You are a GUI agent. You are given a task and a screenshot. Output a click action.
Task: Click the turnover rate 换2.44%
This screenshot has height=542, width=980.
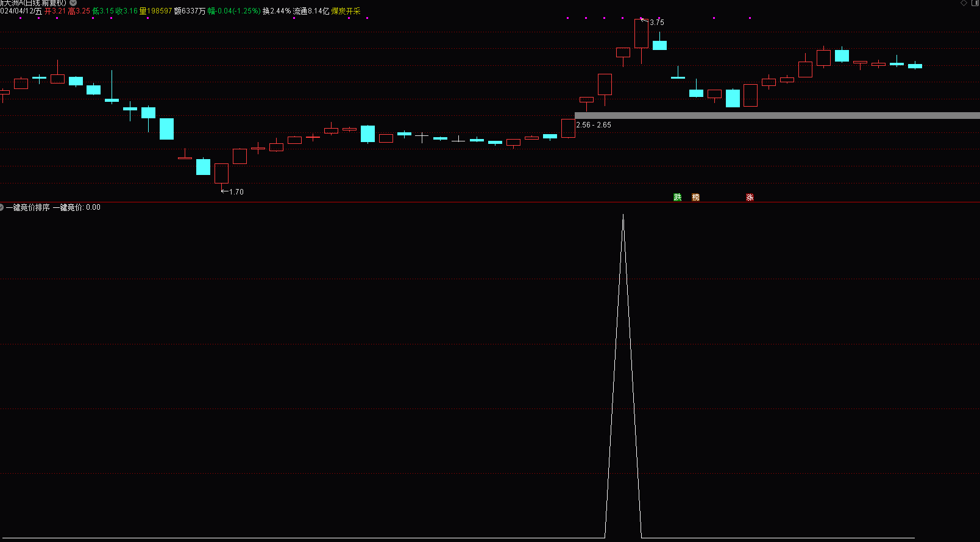click(x=277, y=11)
